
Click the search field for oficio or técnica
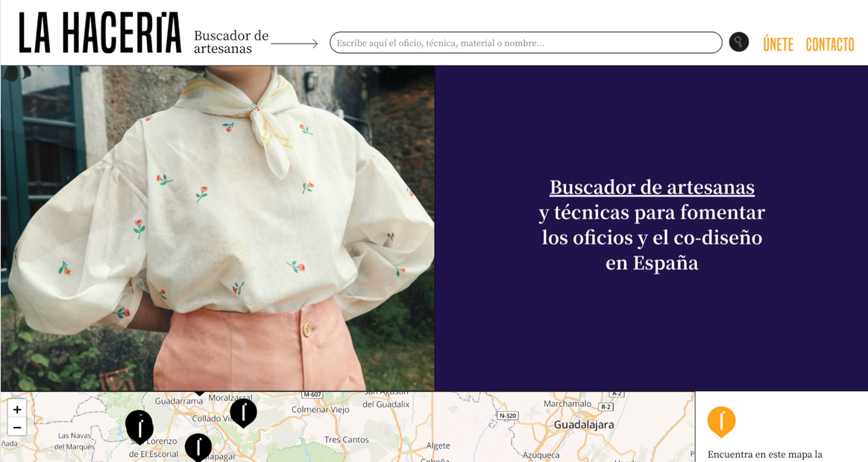[x=525, y=42]
